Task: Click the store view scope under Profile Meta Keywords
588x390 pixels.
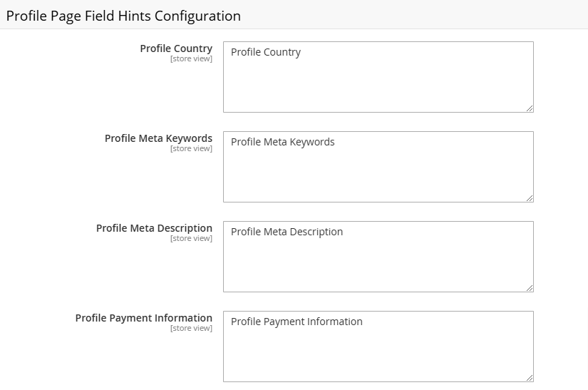Action: pos(191,149)
